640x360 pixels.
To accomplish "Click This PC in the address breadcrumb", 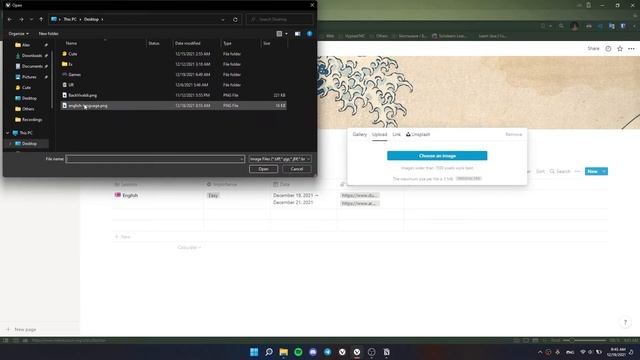I will coord(70,19).
